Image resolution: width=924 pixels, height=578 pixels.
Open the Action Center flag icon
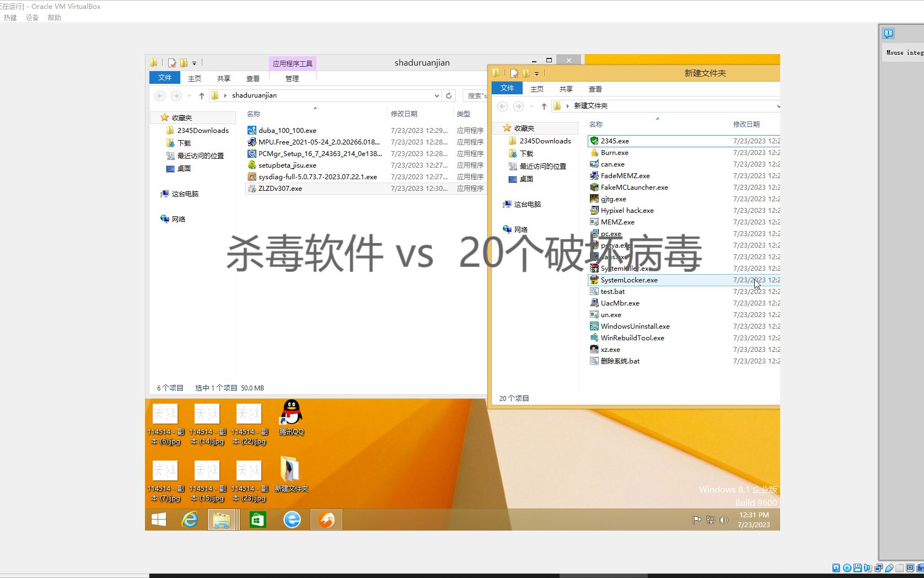696,520
